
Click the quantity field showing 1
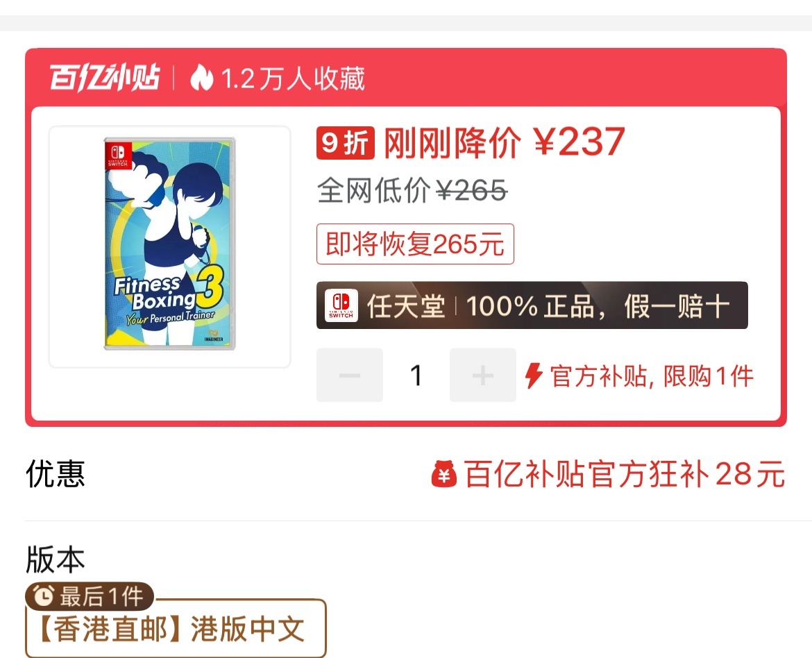(416, 375)
